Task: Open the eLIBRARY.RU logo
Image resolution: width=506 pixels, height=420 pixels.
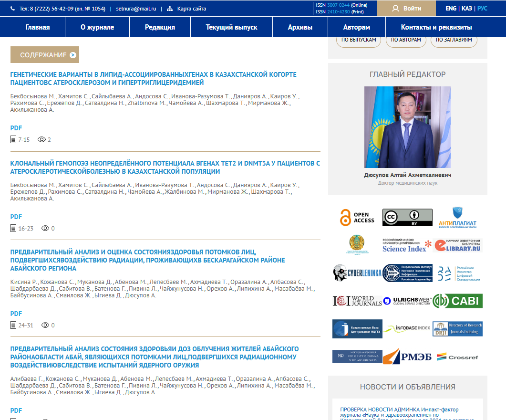Action: [458, 245]
